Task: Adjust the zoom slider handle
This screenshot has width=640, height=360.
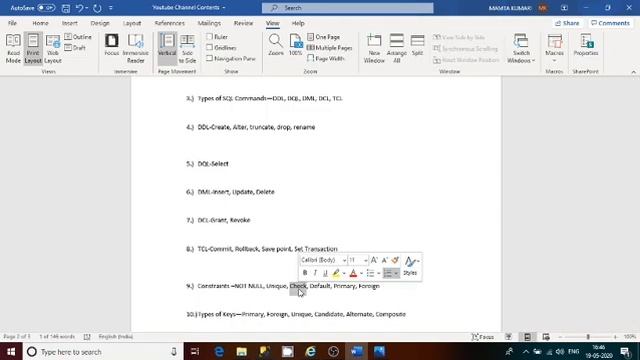Action: (x=588, y=337)
